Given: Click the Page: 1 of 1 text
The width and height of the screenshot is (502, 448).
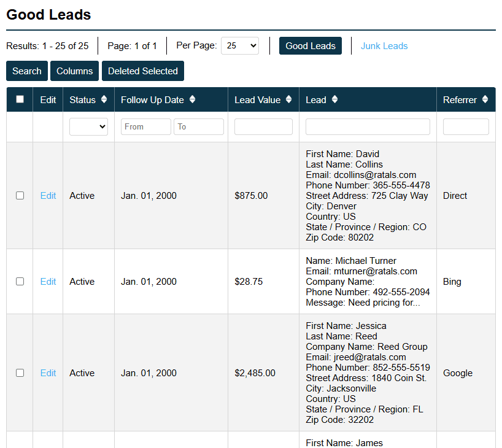Looking at the screenshot, I should coord(132,46).
